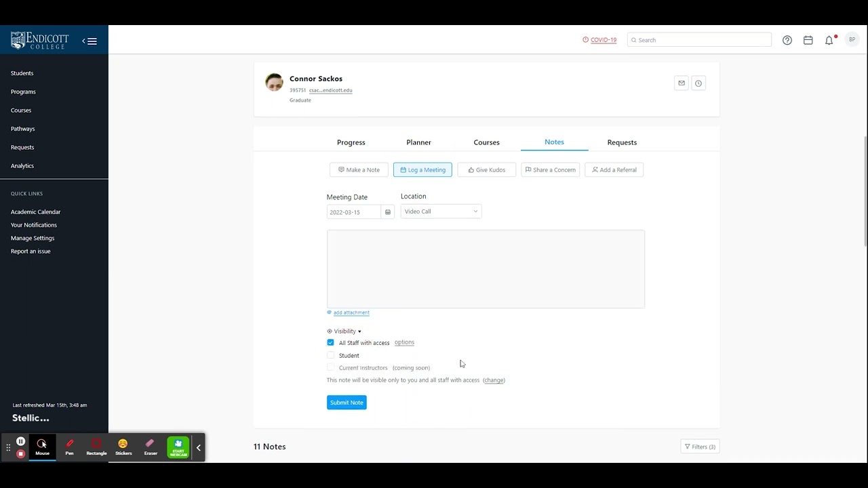Click the Give Kudos button
868x488 pixels.
(x=486, y=170)
